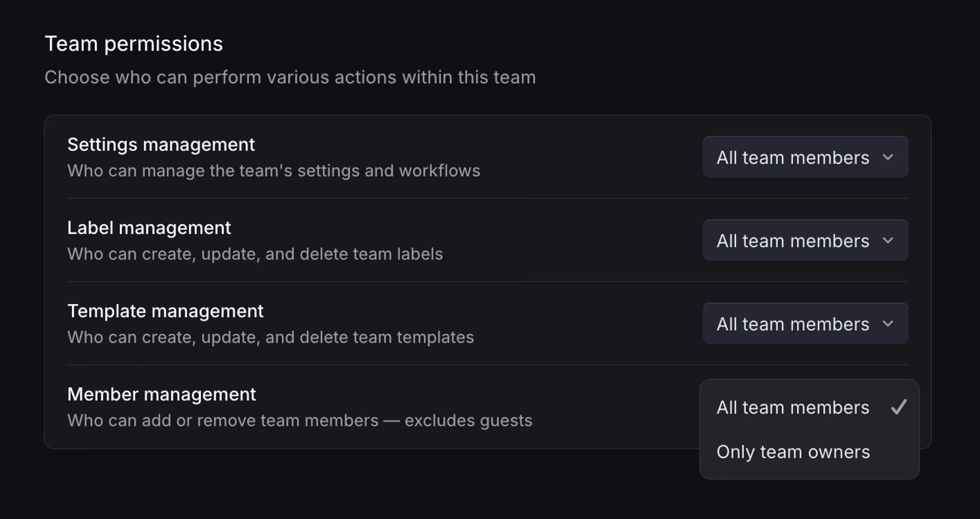The height and width of the screenshot is (519, 980).
Task: Open the Label management permission dropdown
Action: pos(806,240)
